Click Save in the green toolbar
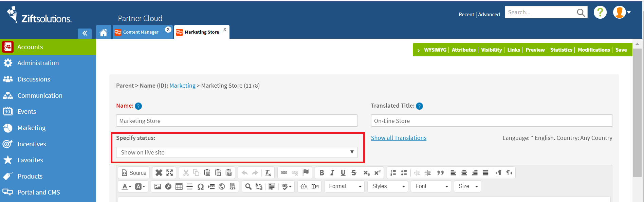Image resolution: width=644 pixels, height=202 pixels. tap(621, 50)
